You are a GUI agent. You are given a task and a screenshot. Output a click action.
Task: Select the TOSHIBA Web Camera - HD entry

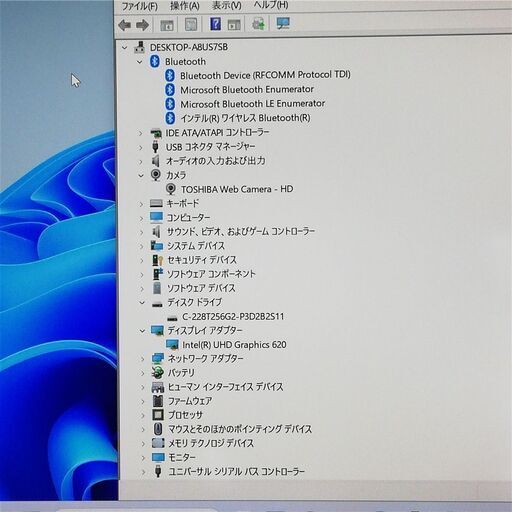click(x=237, y=189)
